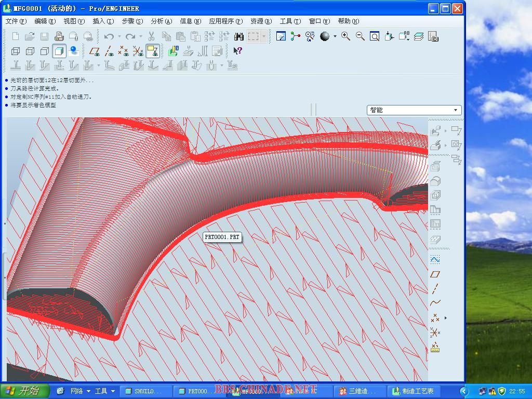This screenshot has height=399, width=532.
Task: Click the What's This help cursor icon
Action: click(x=237, y=51)
